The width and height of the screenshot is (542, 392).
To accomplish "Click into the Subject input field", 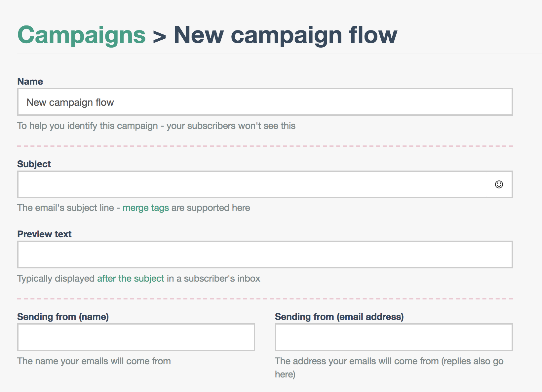I will [251, 184].
